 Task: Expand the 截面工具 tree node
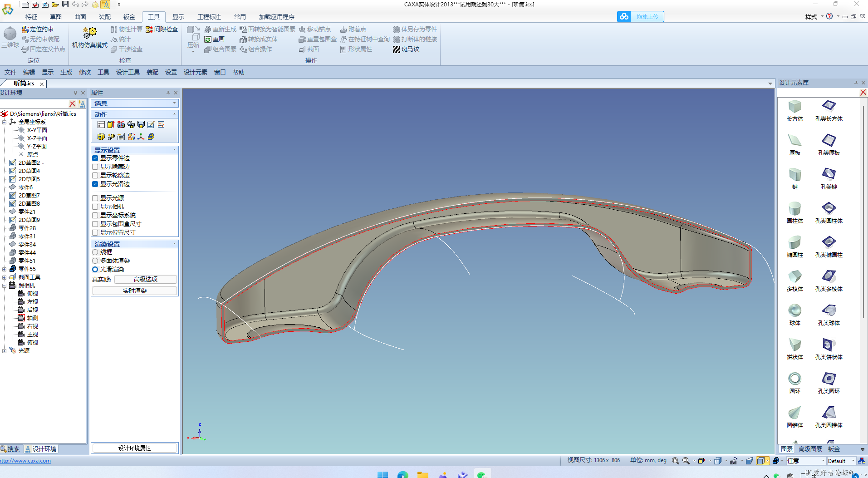click(5, 277)
